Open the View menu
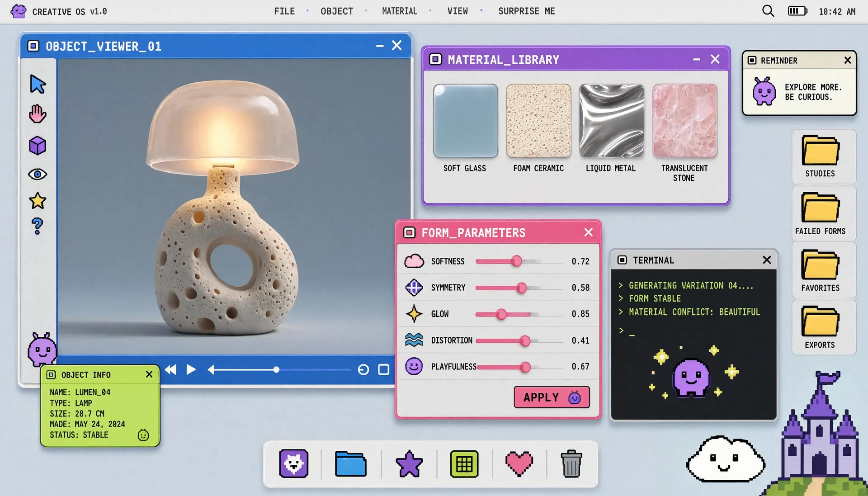Image resolution: width=868 pixels, height=496 pixels. (458, 11)
